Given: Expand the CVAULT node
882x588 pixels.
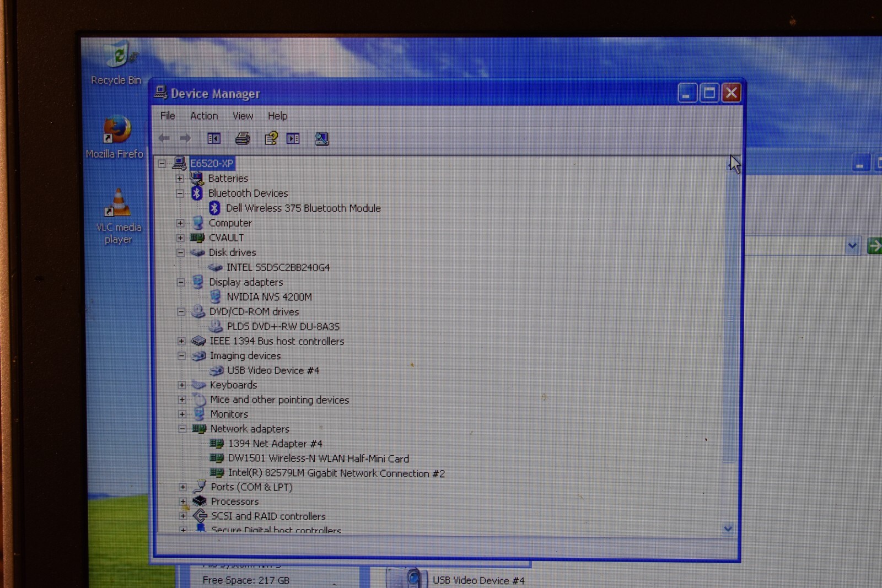Looking at the screenshot, I should point(180,238).
